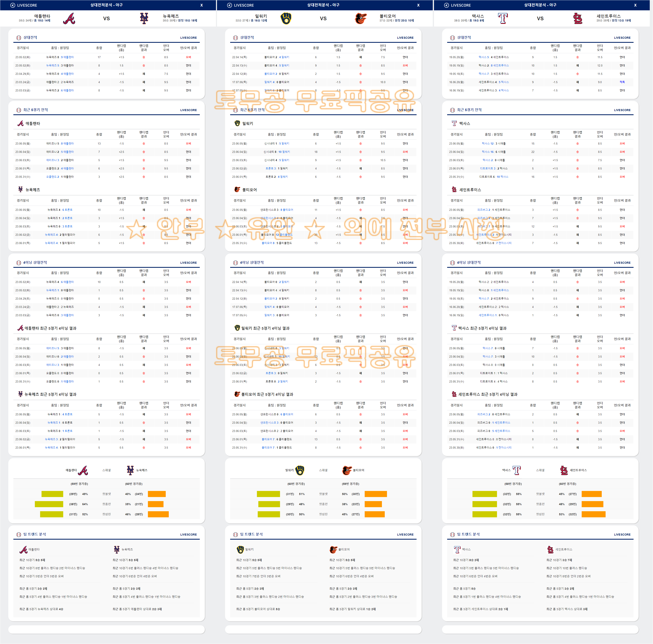This screenshot has width=653, height=644.
Task: Click the New York Mets logo in header
Action: click(x=144, y=19)
